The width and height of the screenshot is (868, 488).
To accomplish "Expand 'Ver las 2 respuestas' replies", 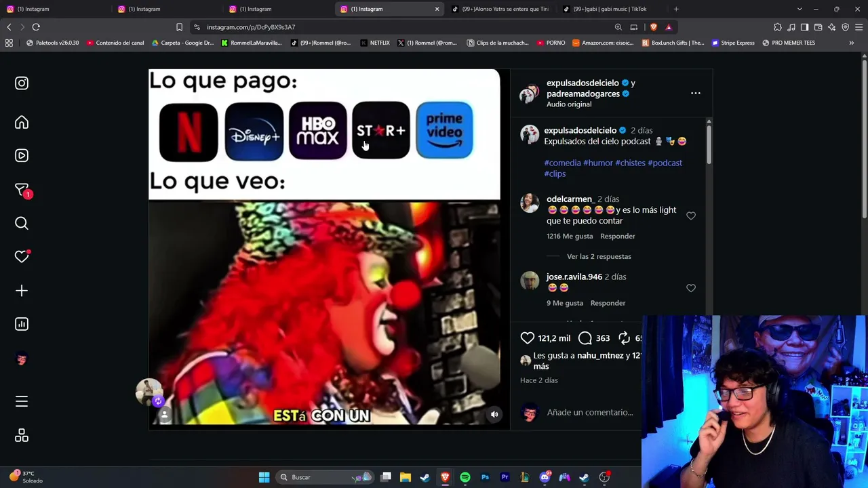I will tap(599, 256).
